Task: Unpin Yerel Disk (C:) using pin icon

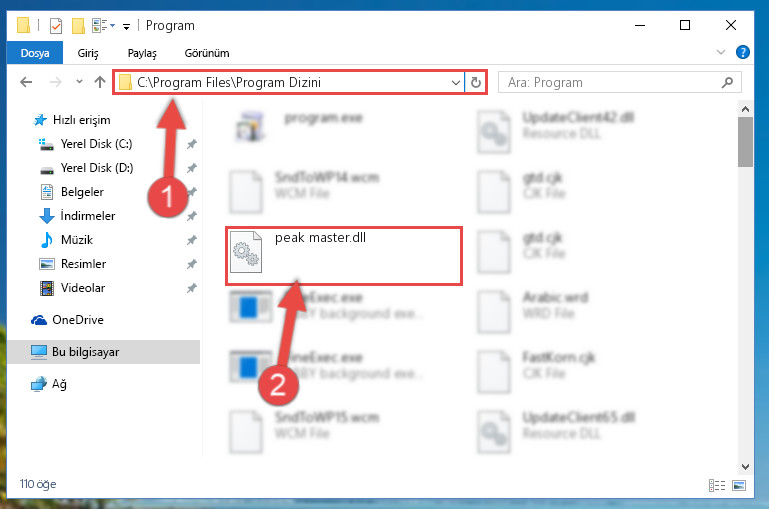Action: pos(191,144)
